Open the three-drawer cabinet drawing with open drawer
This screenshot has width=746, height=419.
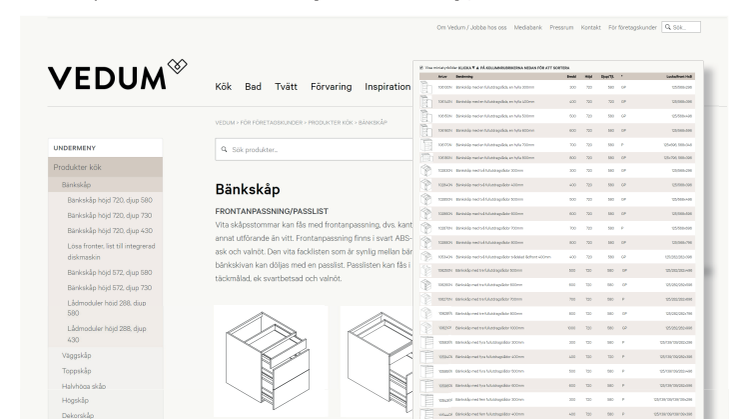pyautogui.click(x=271, y=361)
